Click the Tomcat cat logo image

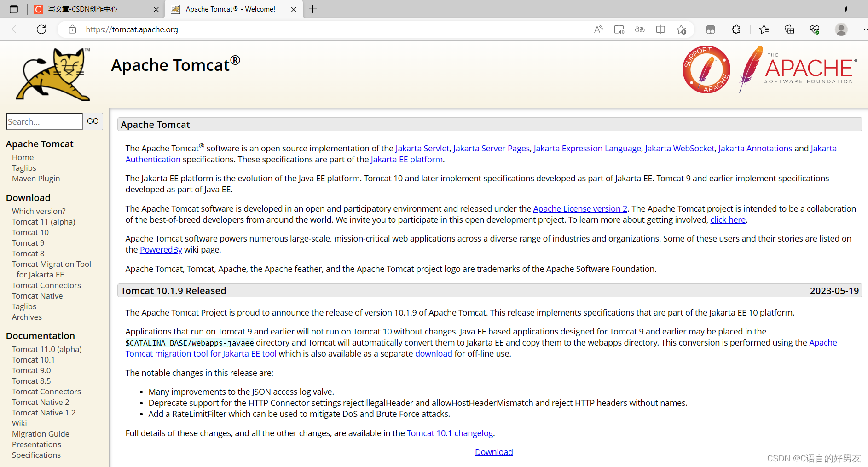pyautogui.click(x=52, y=74)
